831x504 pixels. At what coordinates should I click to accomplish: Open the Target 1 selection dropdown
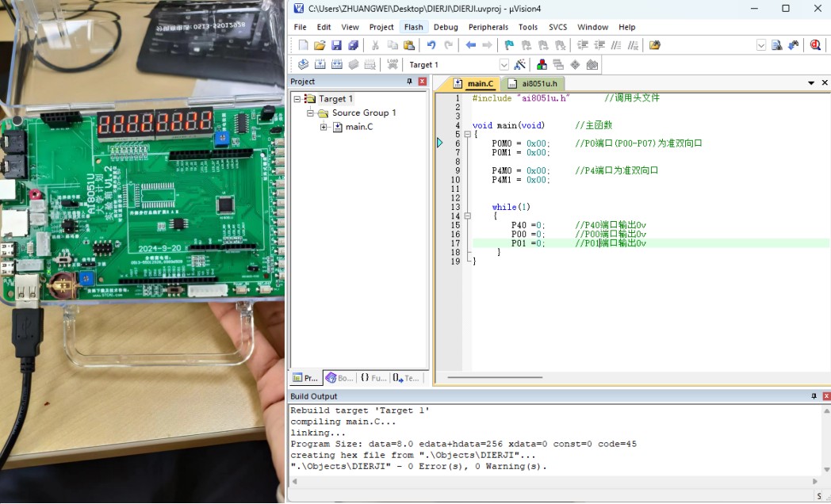(504, 65)
